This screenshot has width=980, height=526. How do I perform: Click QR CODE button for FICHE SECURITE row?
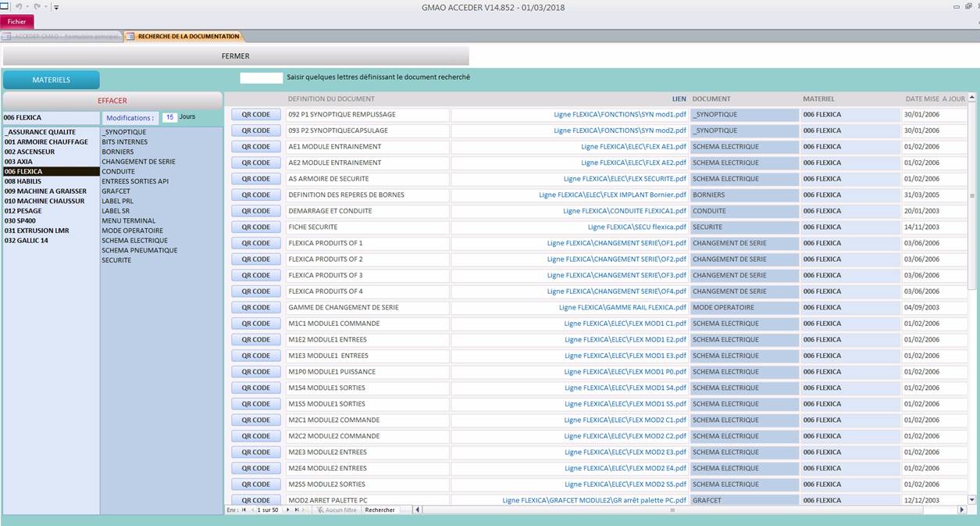click(256, 227)
